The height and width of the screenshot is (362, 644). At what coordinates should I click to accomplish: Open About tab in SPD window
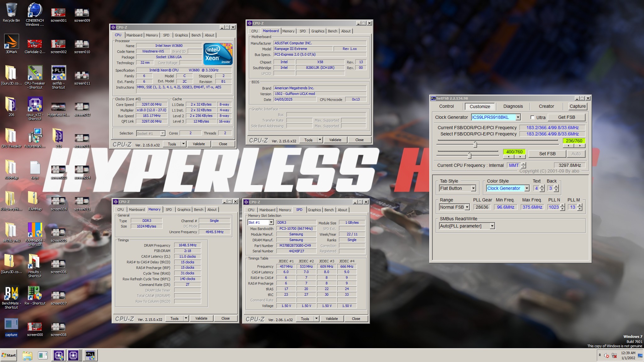coord(342,210)
